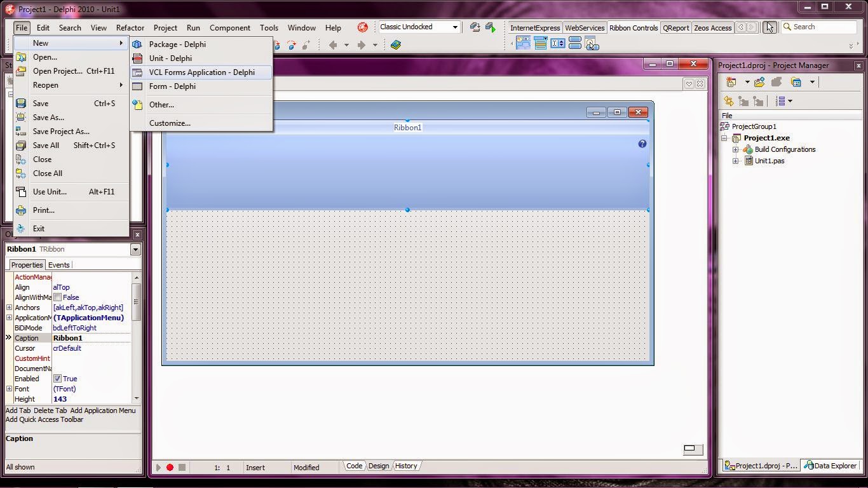Click the Add Quick Access Toolbar link
The width and height of the screenshot is (868, 488).
[44, 419]
